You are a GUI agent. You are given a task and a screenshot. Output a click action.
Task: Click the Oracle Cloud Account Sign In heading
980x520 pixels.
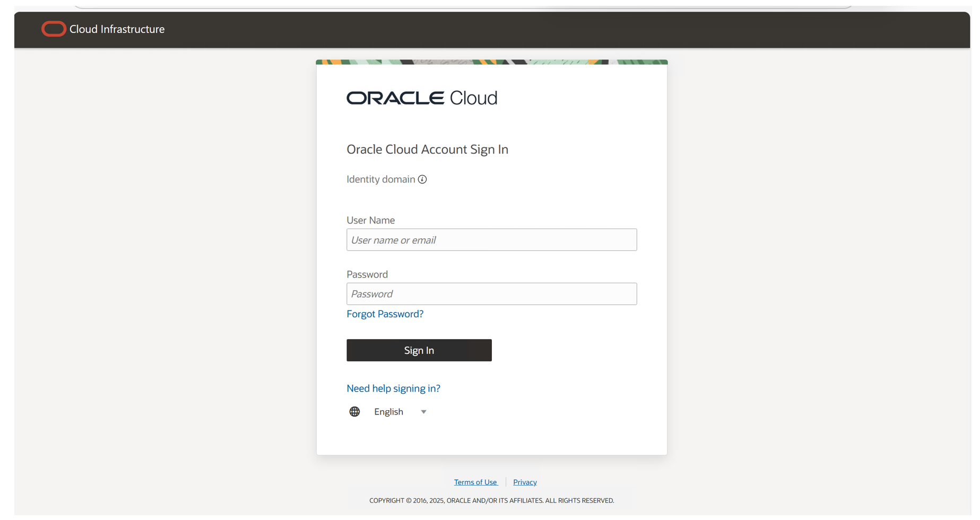click(427, 150)
